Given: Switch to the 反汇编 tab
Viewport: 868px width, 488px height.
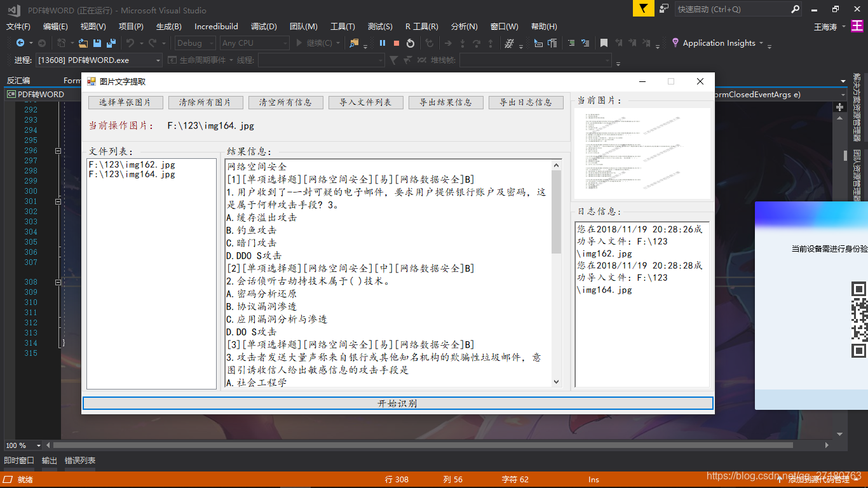Looking at the screenshot, I should coord(18,81).
